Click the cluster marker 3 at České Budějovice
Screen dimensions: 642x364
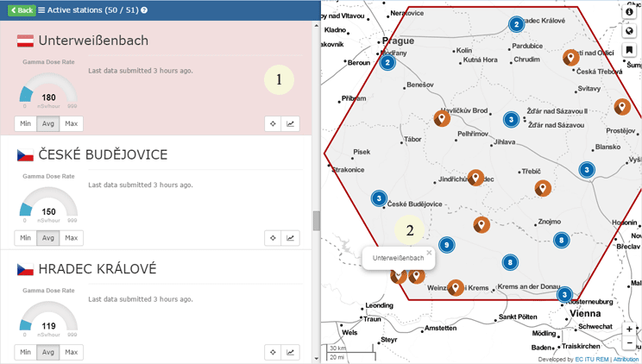(x=379, y=198)
